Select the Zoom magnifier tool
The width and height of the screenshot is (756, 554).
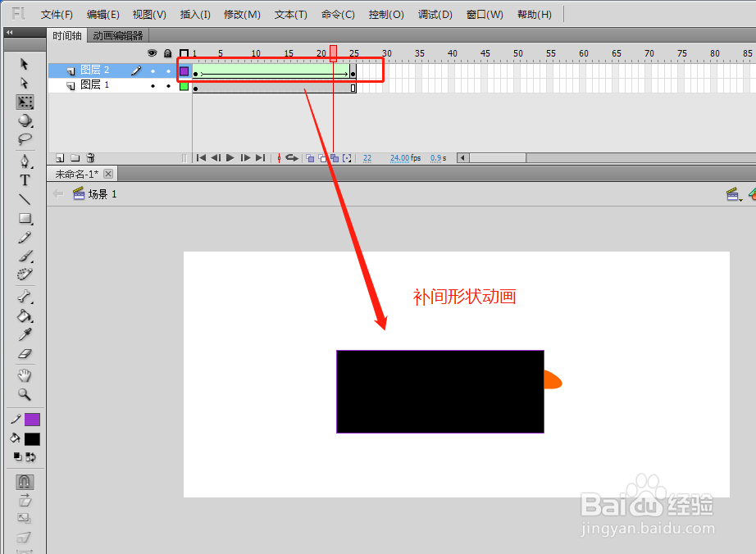(25, 394)
